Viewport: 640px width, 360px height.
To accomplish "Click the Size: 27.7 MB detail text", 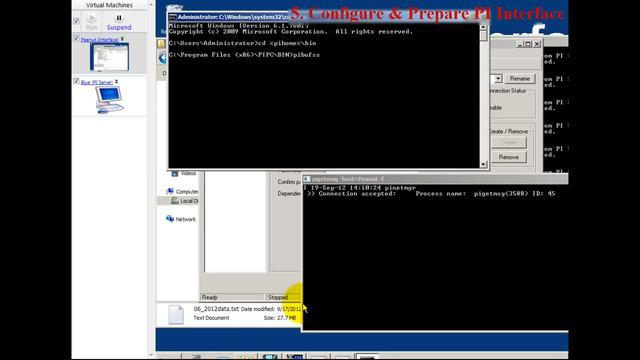I will 280,318.
